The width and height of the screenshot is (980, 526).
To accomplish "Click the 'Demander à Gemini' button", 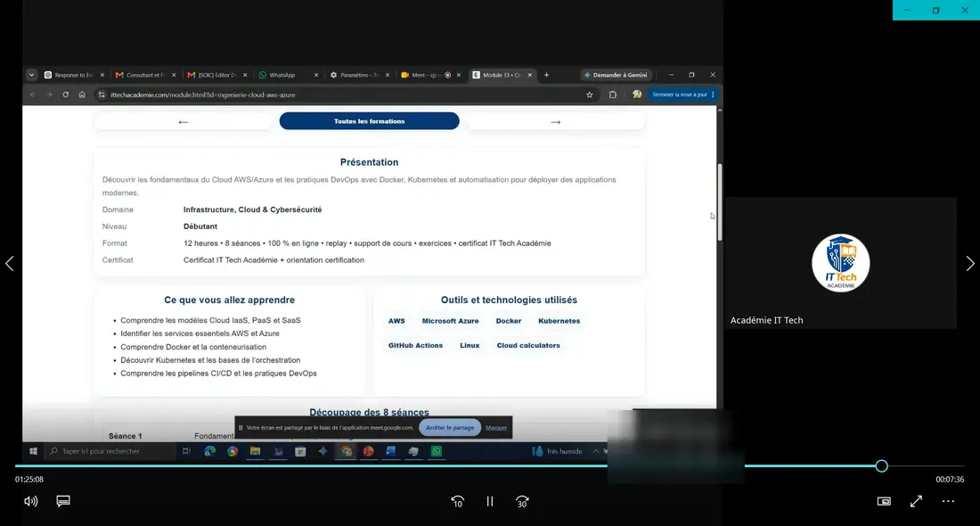I will point(616,74).
